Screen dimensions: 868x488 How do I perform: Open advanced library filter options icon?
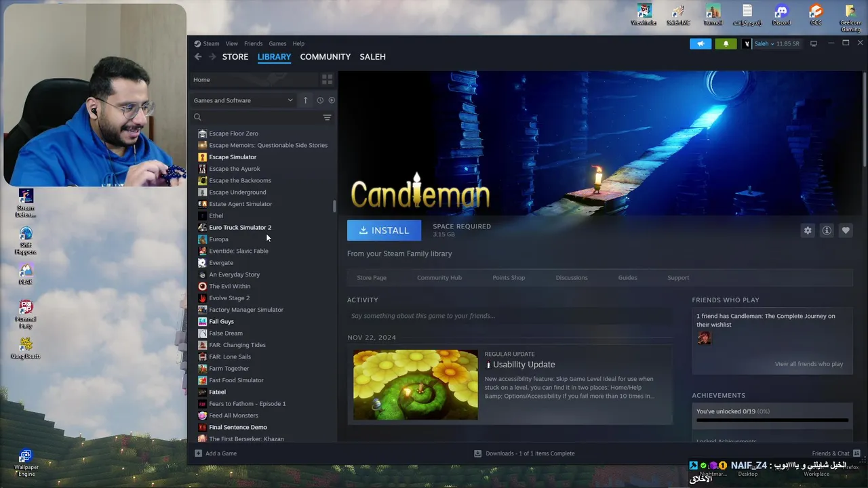327,117
